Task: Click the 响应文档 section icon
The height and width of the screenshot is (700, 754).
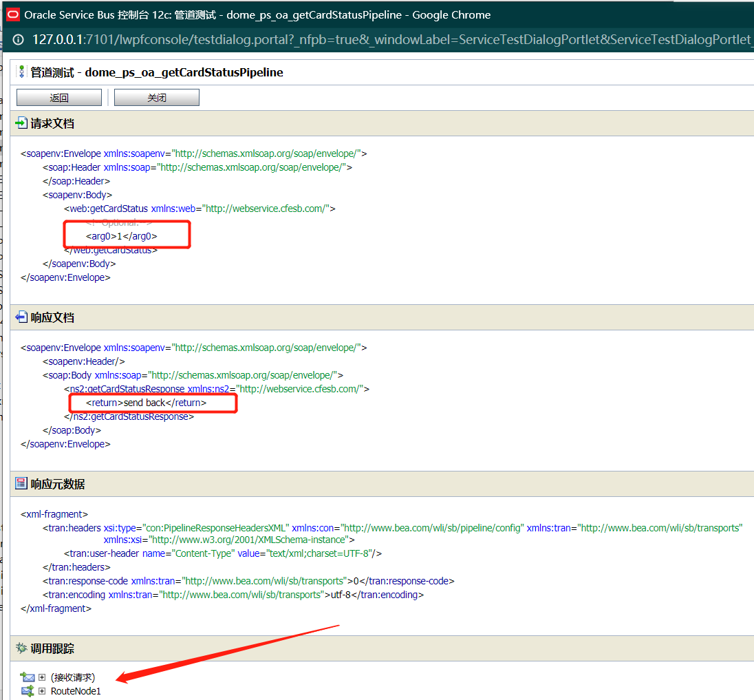Action: [x=21, y=317]
